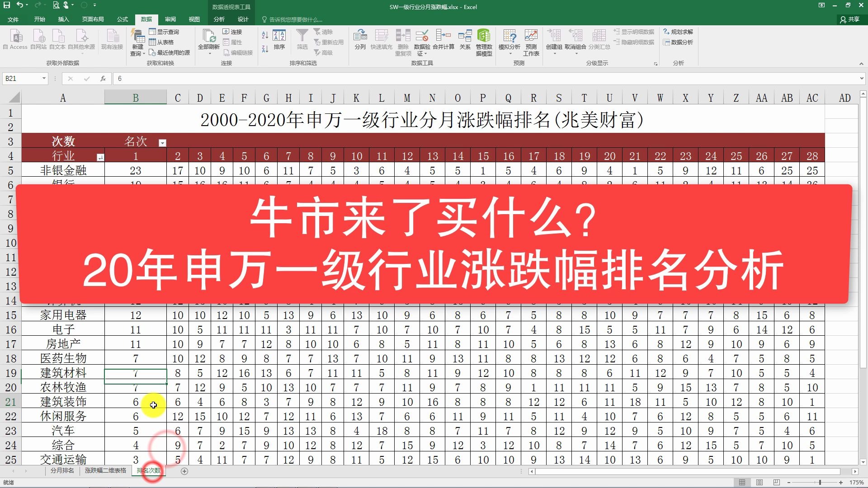Click 显示查询 show queries button

164,32
